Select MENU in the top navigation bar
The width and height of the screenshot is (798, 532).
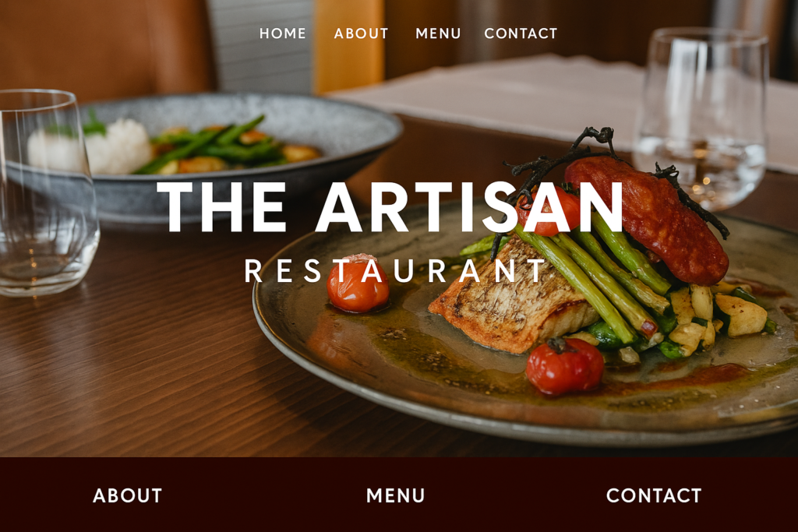point(438,33)
